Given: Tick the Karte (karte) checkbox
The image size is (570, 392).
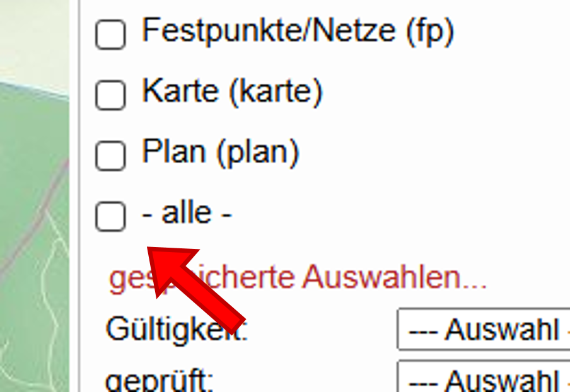Looking at the screenshot, I should pos(110,95).
